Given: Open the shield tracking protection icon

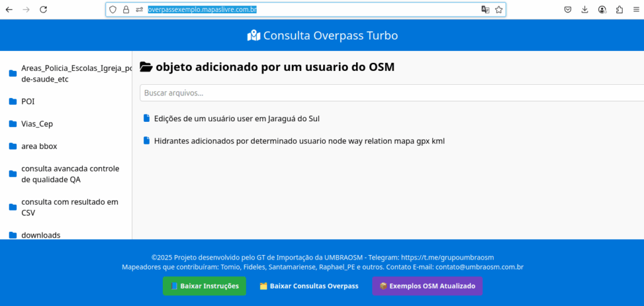Looking at the screenshot, I should (113, 10).
